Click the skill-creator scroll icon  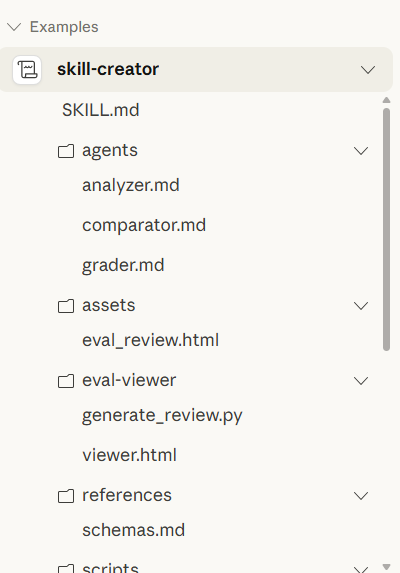pos(27,69)
